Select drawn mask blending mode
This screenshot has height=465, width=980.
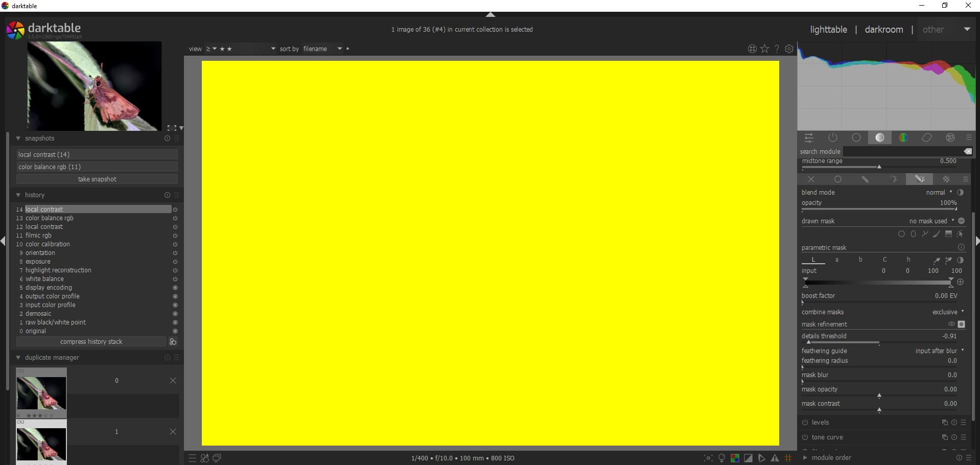click(x=865, y=179)
